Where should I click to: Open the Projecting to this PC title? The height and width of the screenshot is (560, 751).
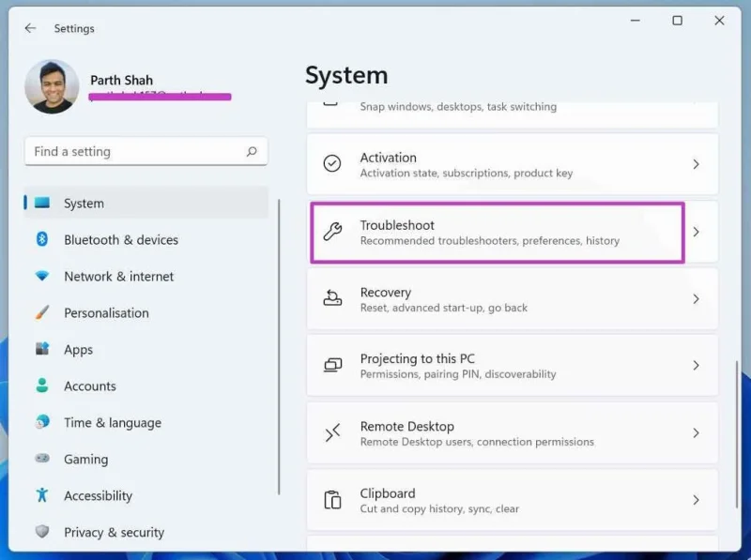click(x=417, y=359)
